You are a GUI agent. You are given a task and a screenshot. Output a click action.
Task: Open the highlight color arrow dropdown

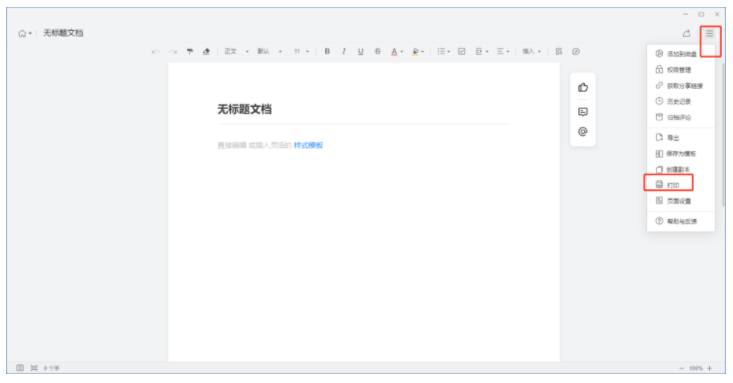[423, 51]
